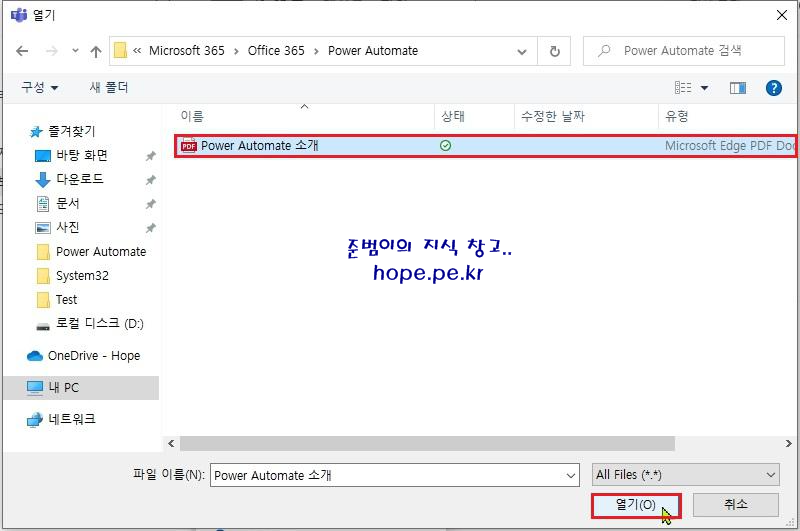Select 네트워크 in the navigation pane
The height and width of the screenshot is (531, 800).
click(72, 419)
